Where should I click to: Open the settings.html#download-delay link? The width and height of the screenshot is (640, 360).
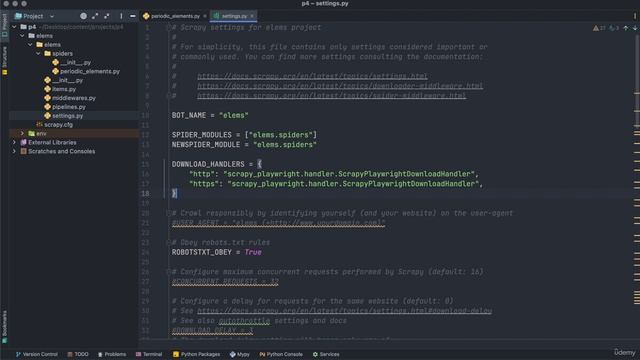pos(344,311)
